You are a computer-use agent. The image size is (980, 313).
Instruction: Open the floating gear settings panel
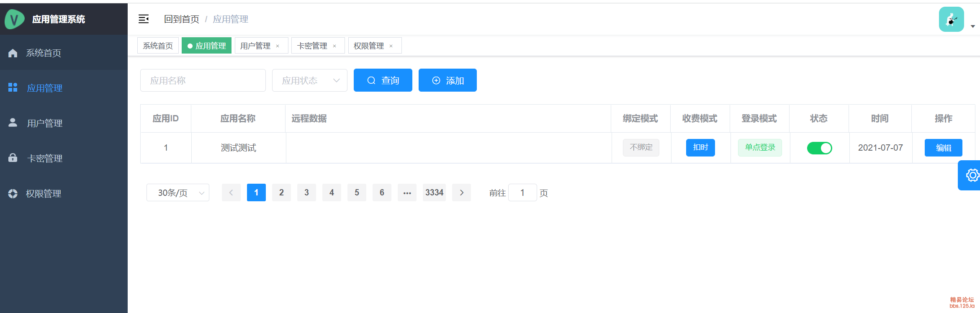tap(971, 175)
